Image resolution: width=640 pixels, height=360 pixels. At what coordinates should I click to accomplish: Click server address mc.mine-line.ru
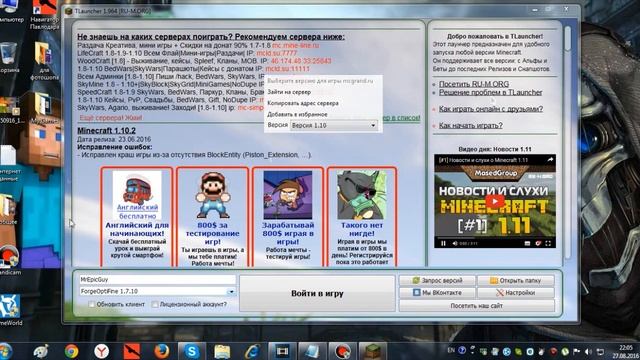coord(296,45)
